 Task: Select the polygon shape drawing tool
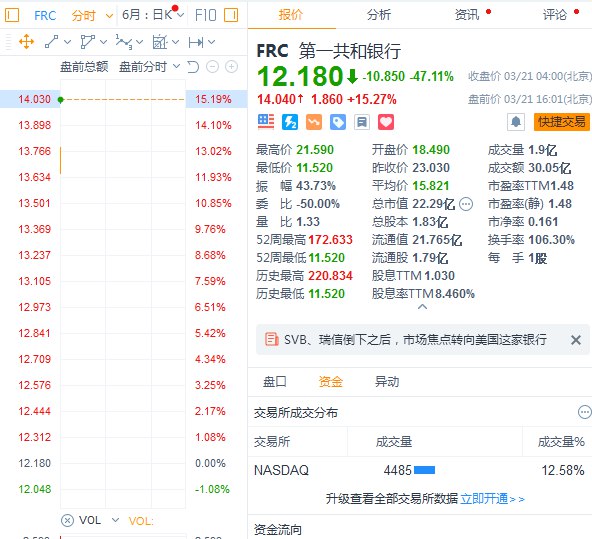pyautogui.click(x=87, y=42)
